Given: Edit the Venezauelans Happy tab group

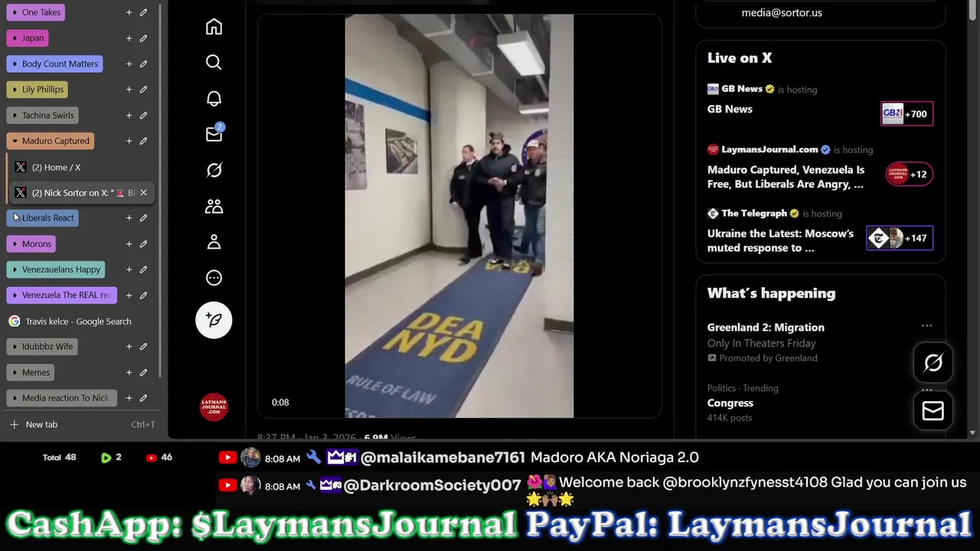Looking at the screenshot, I should click(143, 269).
